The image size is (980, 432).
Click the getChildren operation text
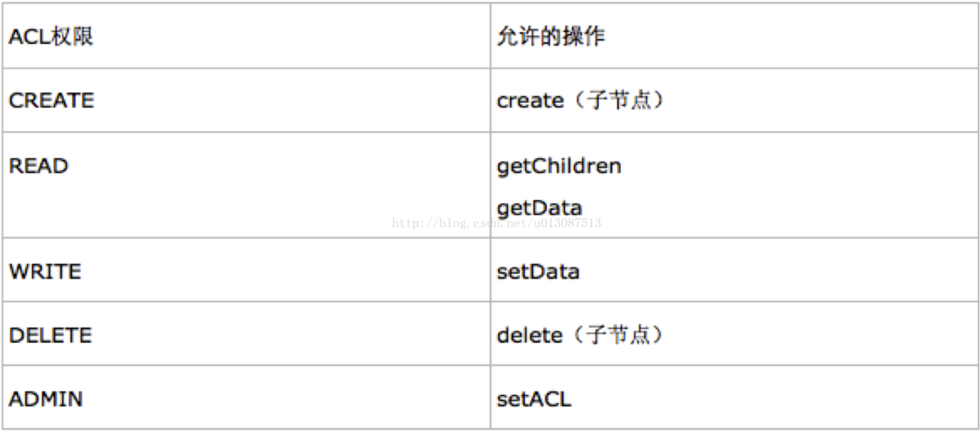tap(559, 166)
